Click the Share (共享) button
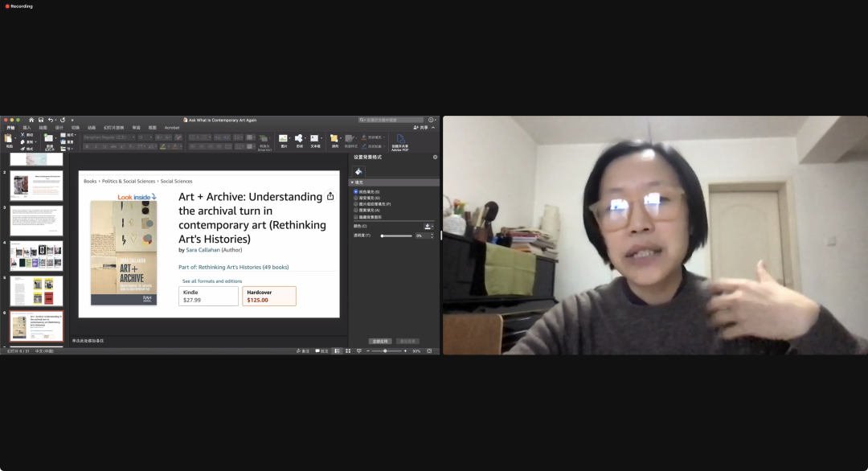868x471 pixels. click(x=421, y=128)
